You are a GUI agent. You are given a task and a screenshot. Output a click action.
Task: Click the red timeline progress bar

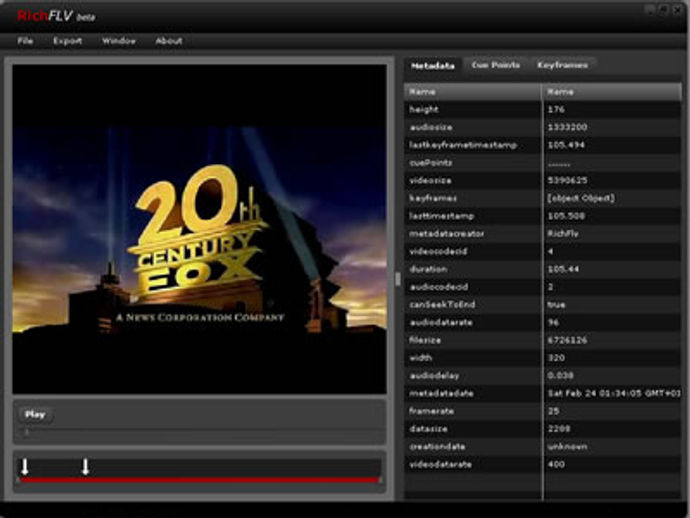(x=200, y=480)
